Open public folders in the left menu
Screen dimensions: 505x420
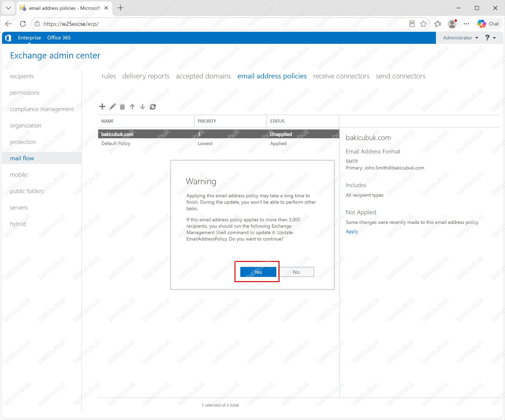pos(27,191)
